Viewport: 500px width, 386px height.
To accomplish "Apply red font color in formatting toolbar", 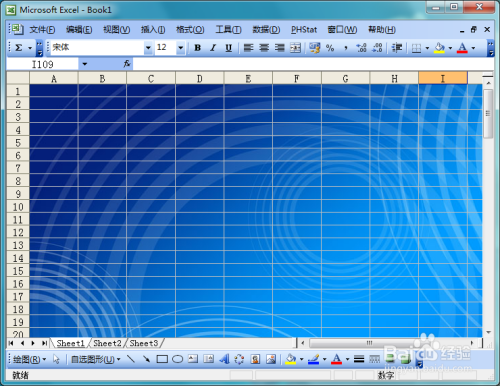I will [462, 48].
